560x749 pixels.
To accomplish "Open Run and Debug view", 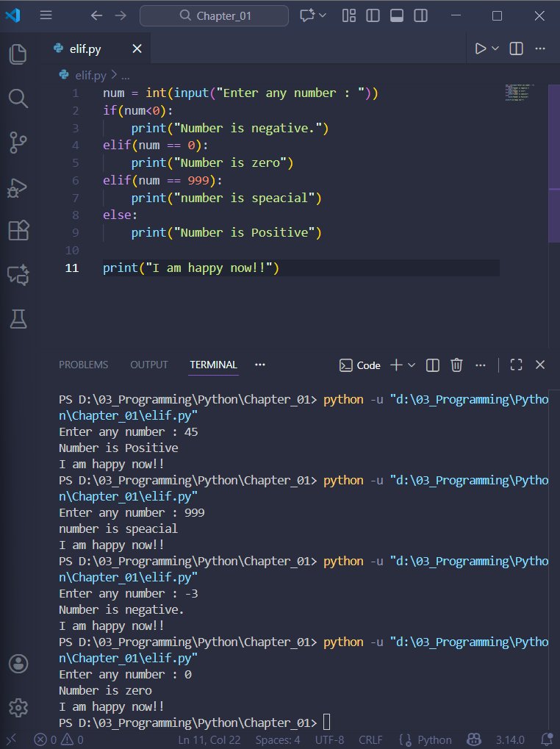I will 18,187.
